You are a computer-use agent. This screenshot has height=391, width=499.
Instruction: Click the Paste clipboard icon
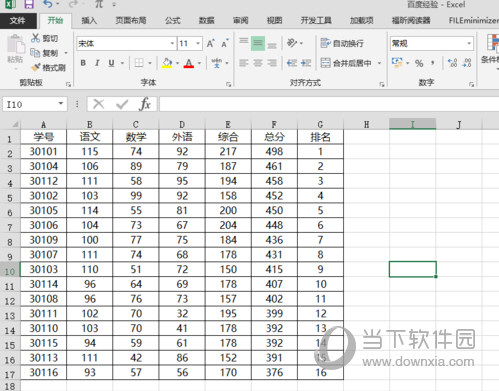(x=15, y=44)
